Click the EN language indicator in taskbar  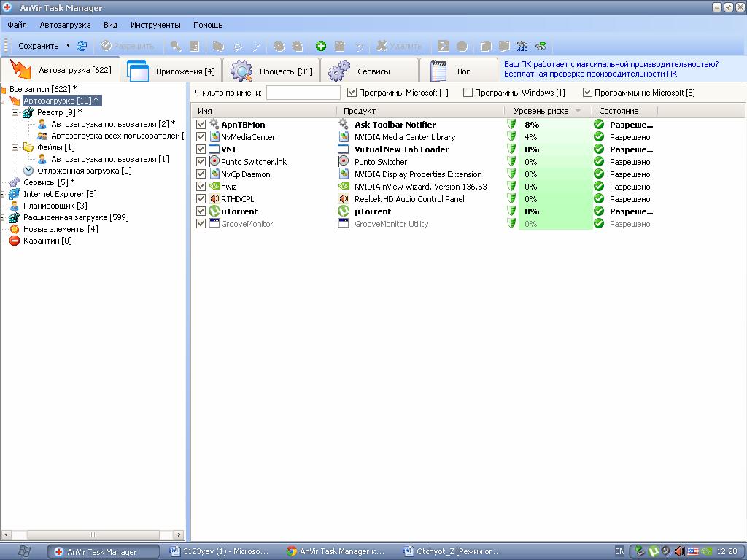[x=620, y=551]
